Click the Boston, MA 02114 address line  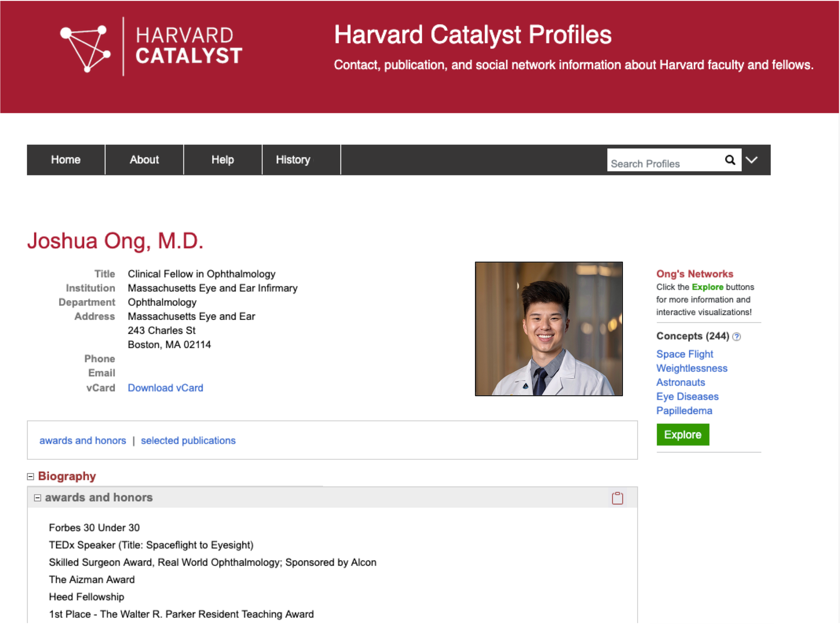(x=169, y=345)
